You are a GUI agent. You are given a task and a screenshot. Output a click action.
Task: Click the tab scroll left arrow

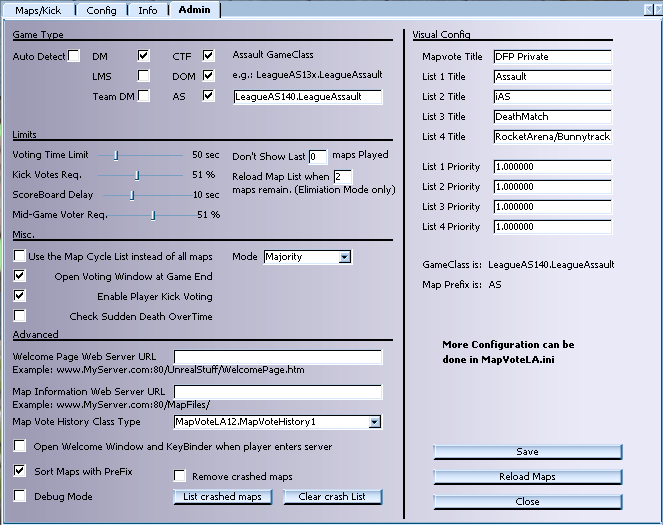pos(649,9)
